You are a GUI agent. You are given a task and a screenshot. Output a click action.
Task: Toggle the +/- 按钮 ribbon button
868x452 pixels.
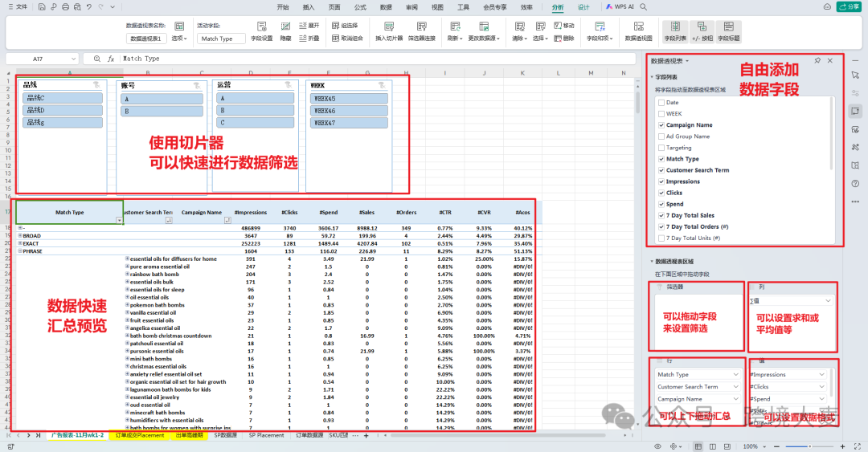(x=702, y=31)
